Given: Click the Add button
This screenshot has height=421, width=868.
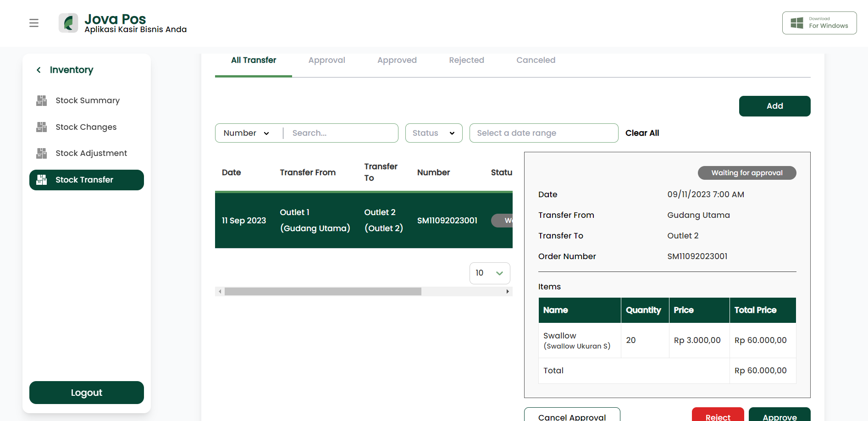Looking at the screenshot, I should [x=775, y=106].
